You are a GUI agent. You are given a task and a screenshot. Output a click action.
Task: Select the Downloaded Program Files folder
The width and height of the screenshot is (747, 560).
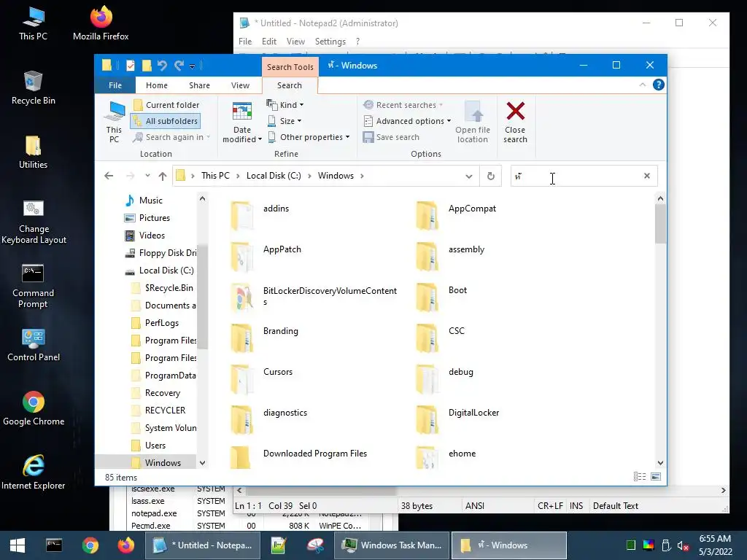(x=298, y=456)
